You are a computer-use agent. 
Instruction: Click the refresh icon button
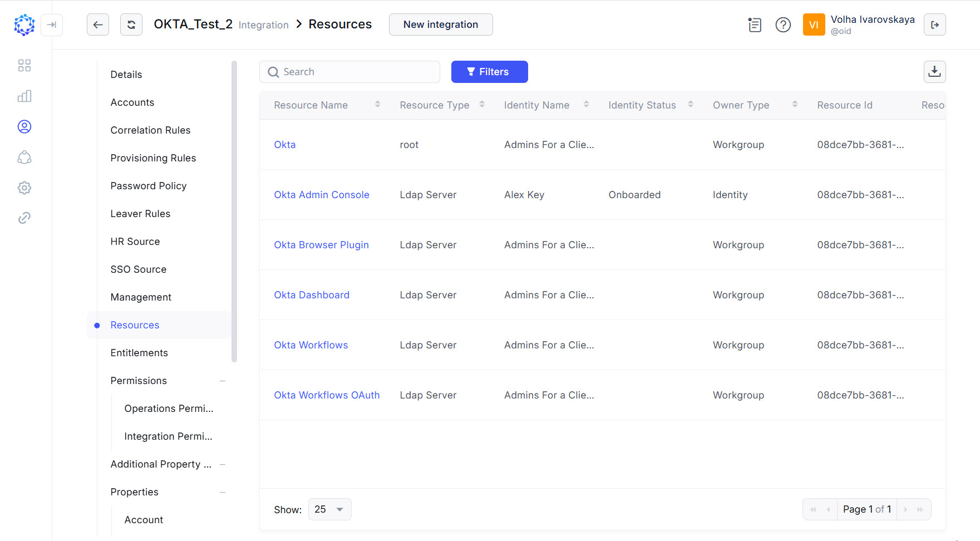point(131,24)
